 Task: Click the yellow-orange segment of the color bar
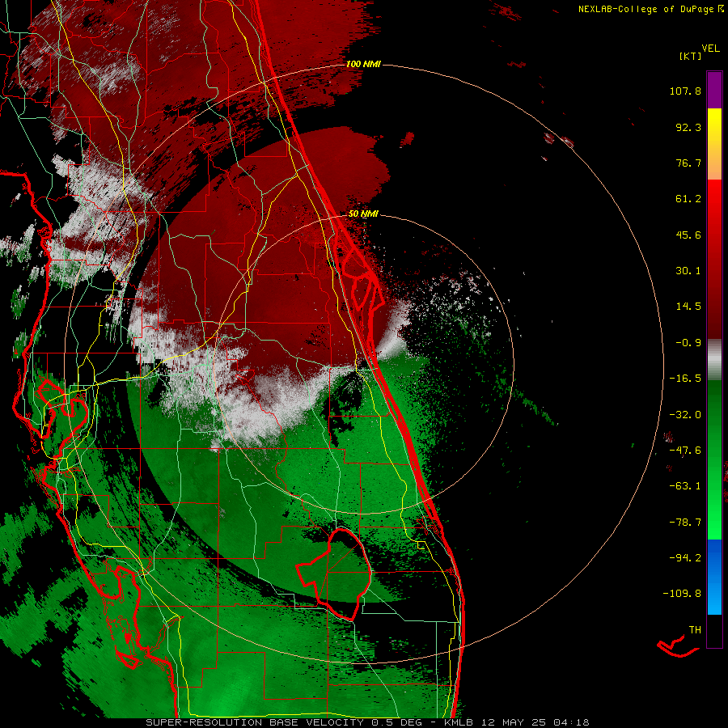click(714, 144)
